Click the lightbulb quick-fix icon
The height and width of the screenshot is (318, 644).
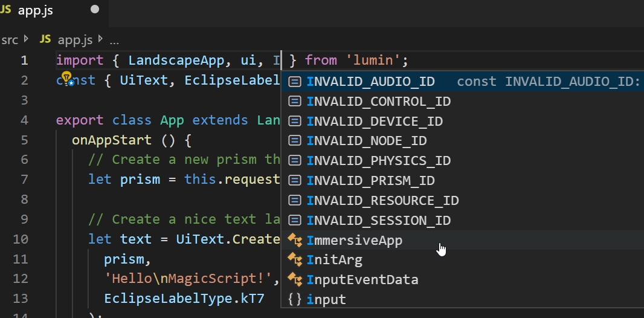click(67, 77)
